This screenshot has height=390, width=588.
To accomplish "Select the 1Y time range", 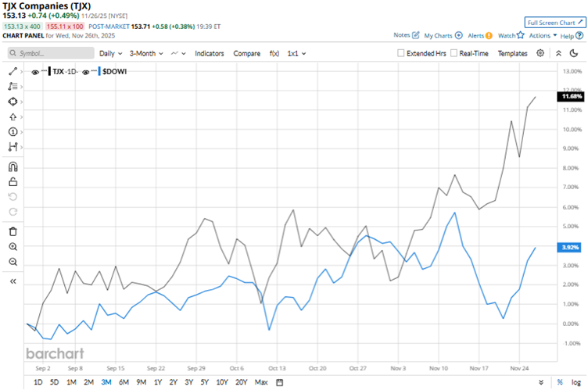I will (158, 382).
